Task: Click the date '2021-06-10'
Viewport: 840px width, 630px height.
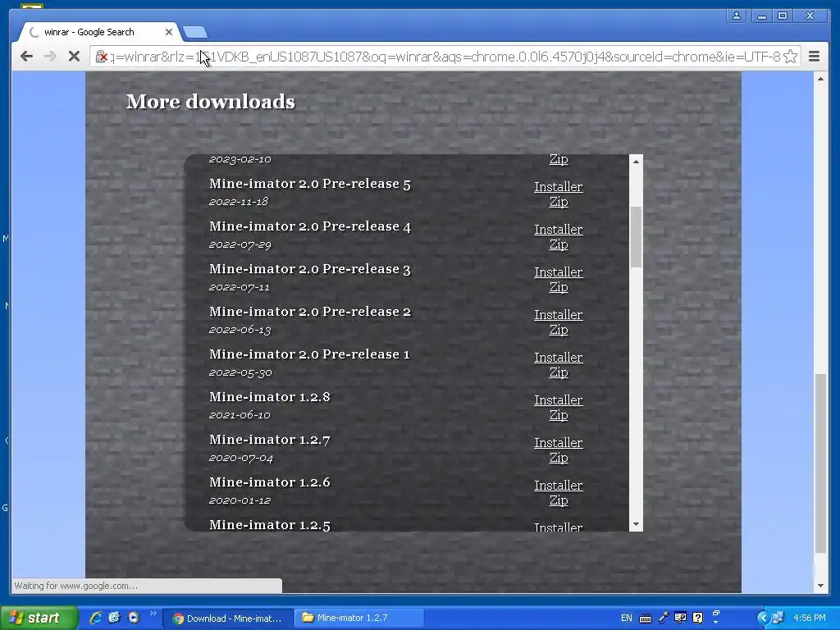Action: click(x=240, y=415)
